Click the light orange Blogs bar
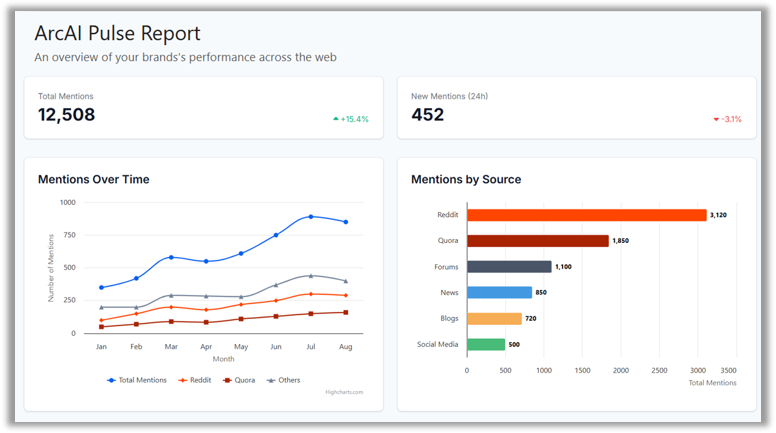776x433 pixels. coord(494,319)
